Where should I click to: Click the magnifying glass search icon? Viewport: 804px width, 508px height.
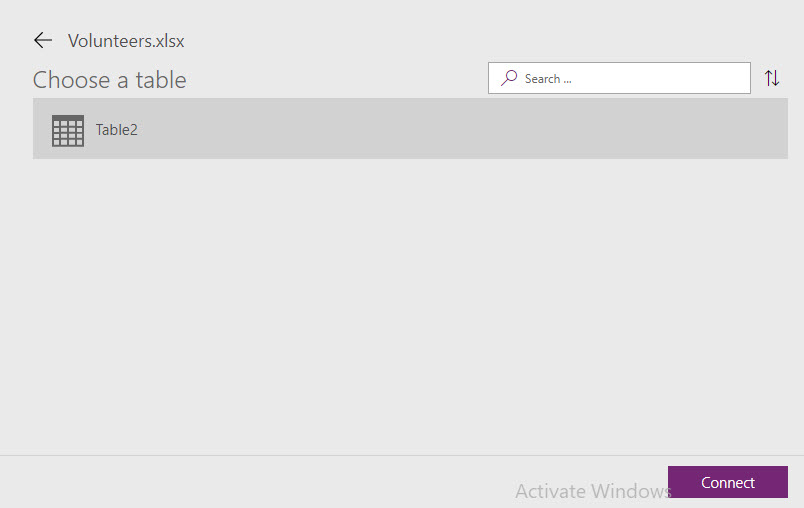pos(509,78)
